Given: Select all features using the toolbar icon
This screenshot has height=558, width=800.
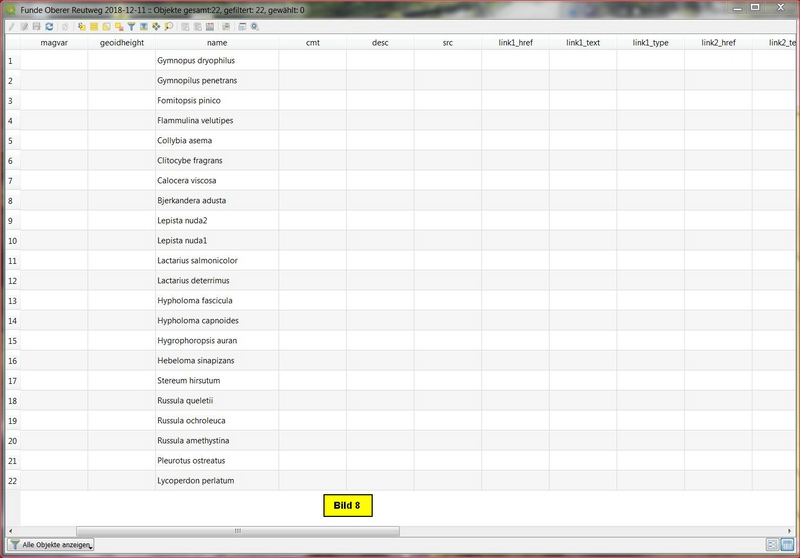Looking at the screenshot, I should pyautogui.click(x=93, y=26).
